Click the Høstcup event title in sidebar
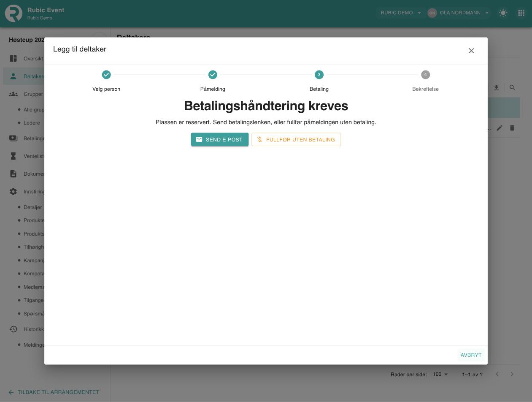532x402 pixels. (27, 40)
